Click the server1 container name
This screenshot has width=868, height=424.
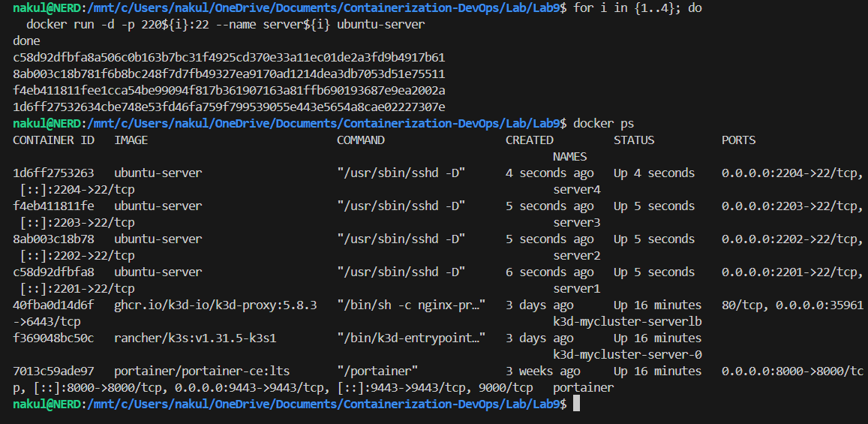point(577,288)
